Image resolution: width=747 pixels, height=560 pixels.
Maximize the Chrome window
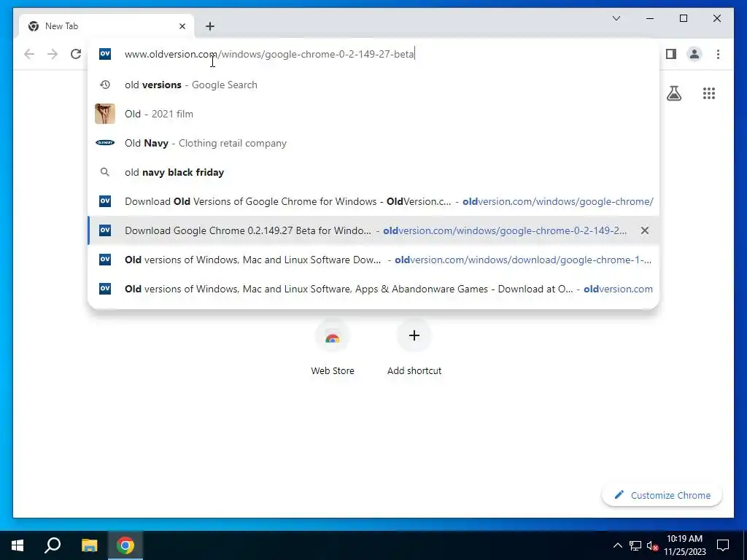683,18
